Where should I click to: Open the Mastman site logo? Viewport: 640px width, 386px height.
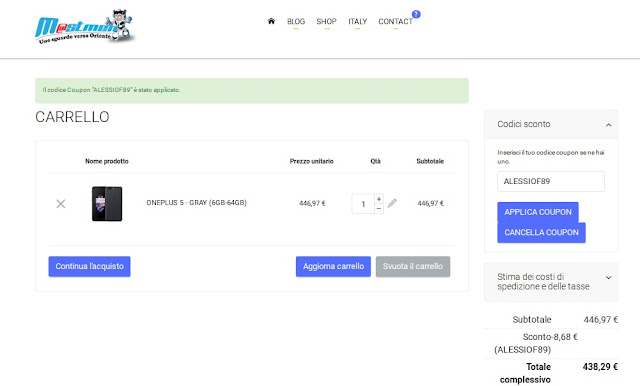[84, 27]
